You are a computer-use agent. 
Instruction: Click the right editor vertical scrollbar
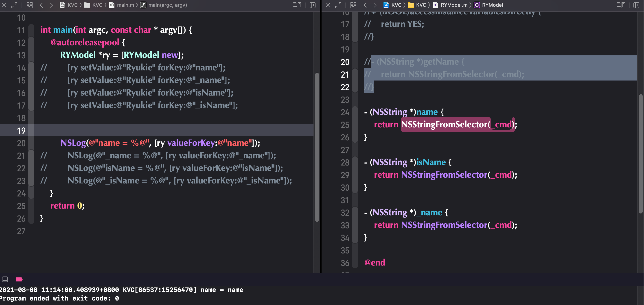click(641, 154)
